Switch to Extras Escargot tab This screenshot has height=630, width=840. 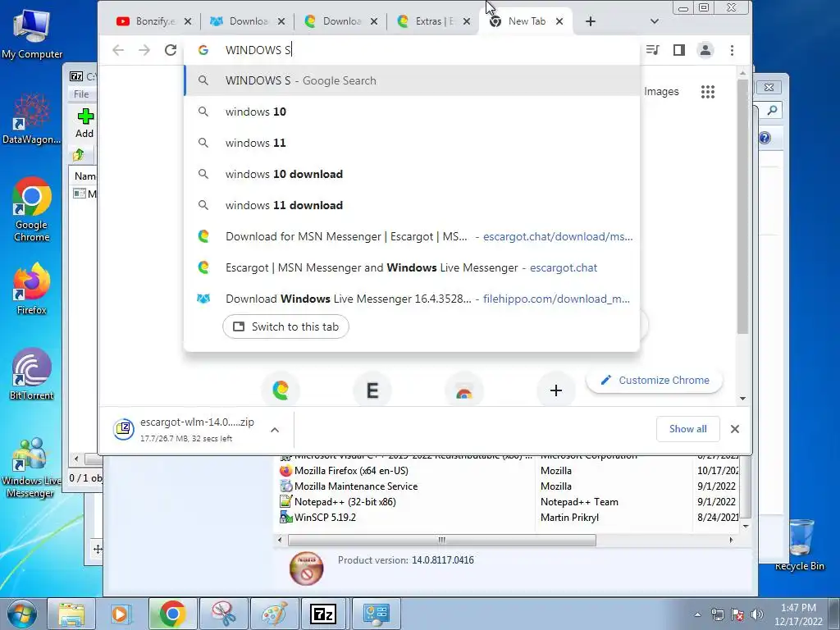[434, 21]
